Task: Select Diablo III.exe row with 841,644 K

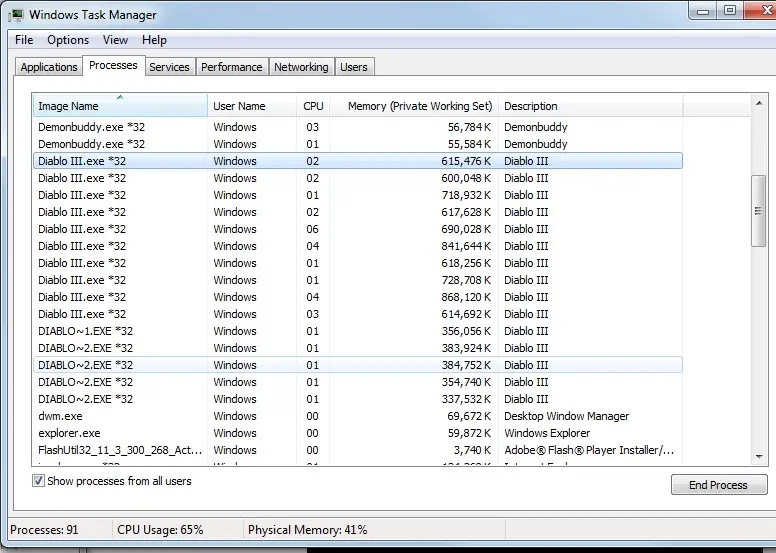Action: [357, 246]
